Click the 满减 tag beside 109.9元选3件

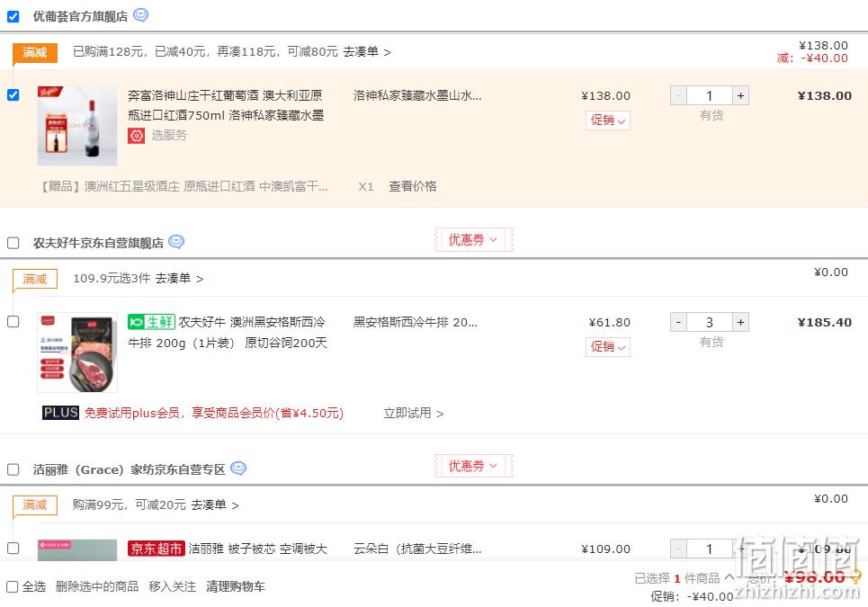click(35, 279)
